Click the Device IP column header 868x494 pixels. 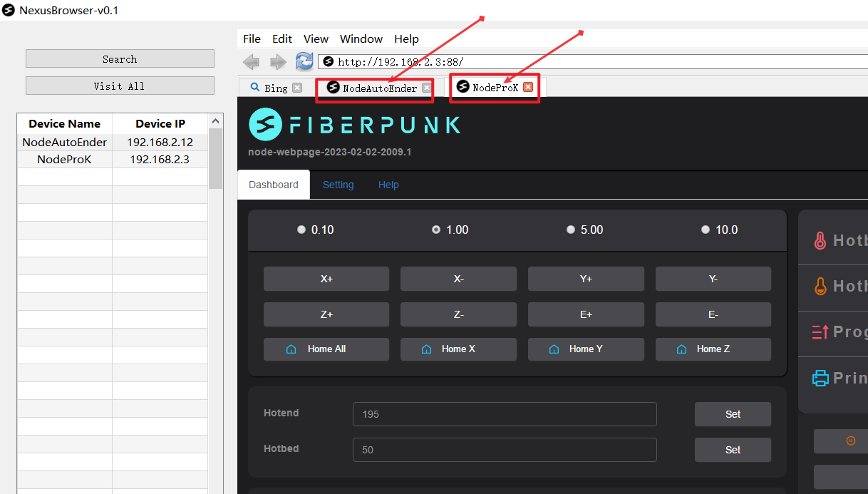tap(160, 123)
